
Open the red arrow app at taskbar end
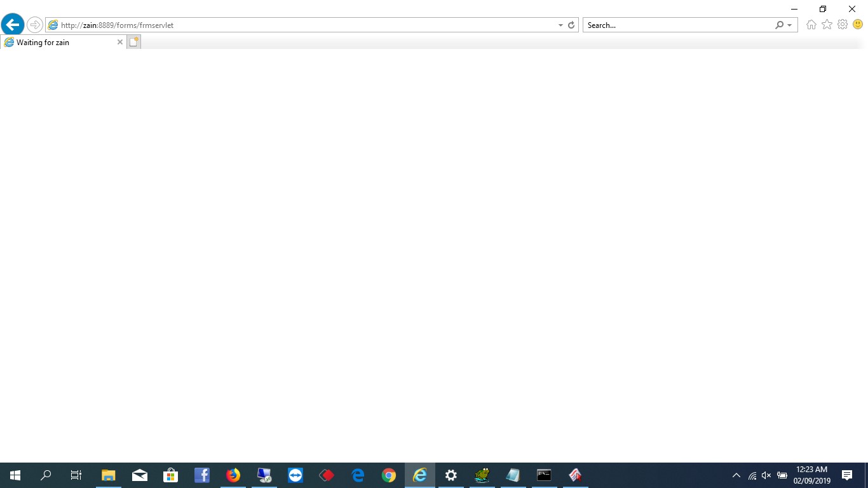pyautogui.click(x=575, y=475)
